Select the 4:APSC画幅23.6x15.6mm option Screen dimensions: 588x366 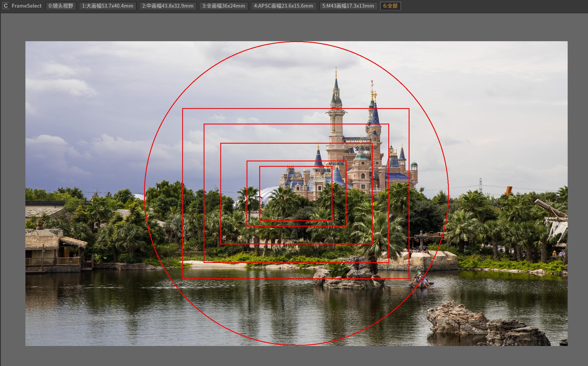pos(284,6)
